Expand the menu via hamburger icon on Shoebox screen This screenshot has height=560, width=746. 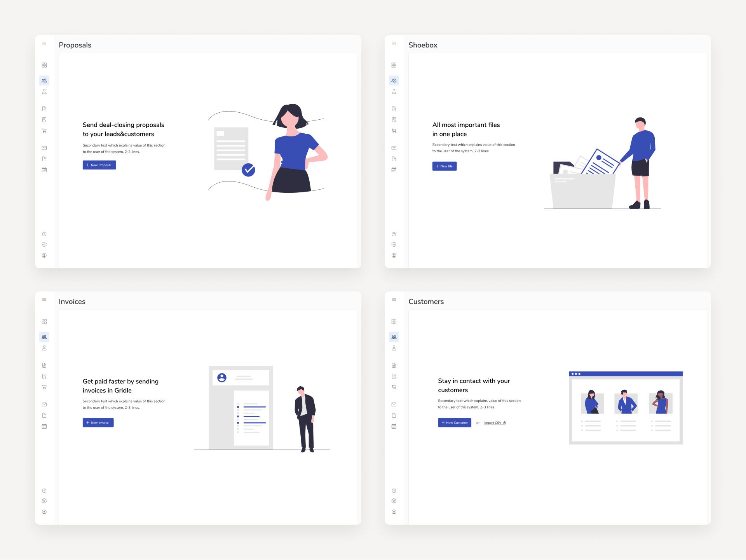coord(394,43)
